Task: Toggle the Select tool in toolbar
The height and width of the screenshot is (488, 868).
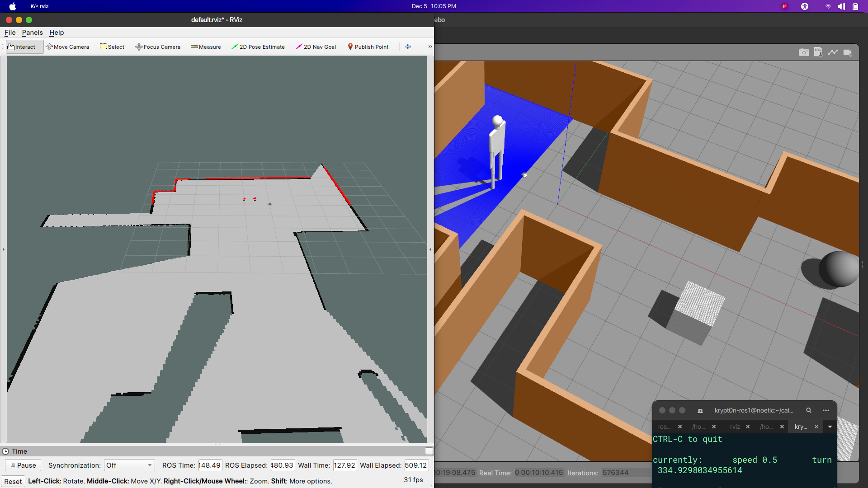Action: tap(112, 47)
